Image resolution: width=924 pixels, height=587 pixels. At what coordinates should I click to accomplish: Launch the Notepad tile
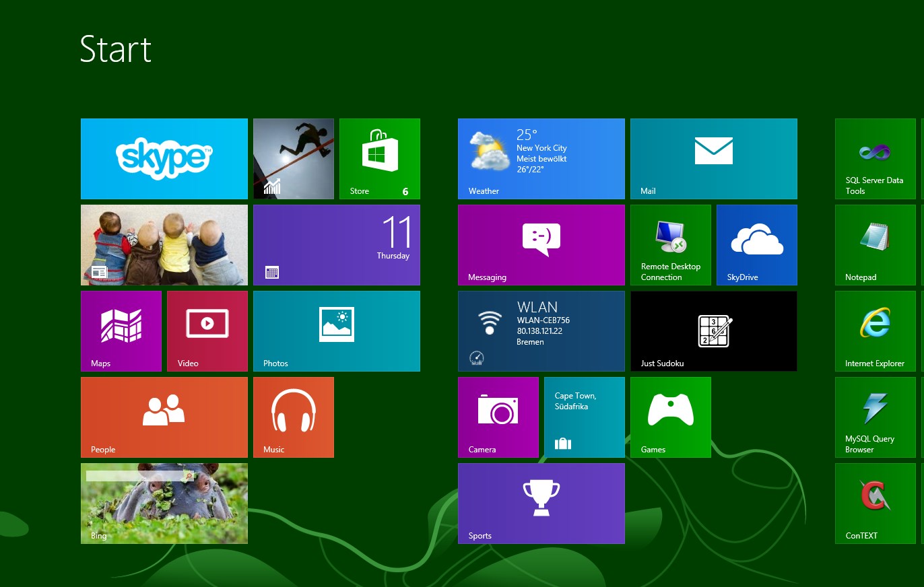click(x=875, y=245)
